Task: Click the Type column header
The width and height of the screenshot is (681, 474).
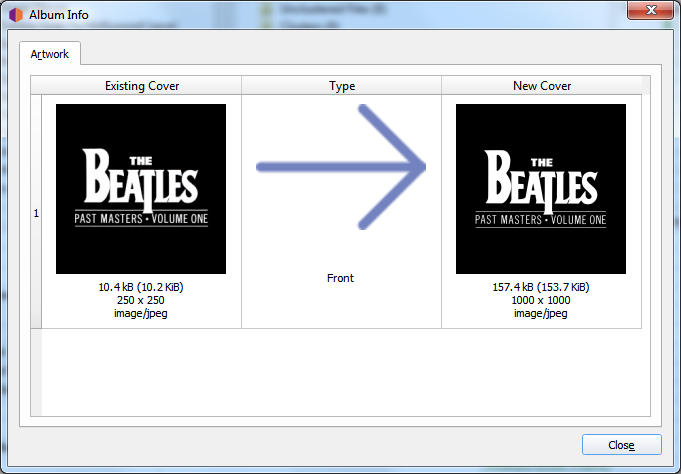Action: [342, 86]
